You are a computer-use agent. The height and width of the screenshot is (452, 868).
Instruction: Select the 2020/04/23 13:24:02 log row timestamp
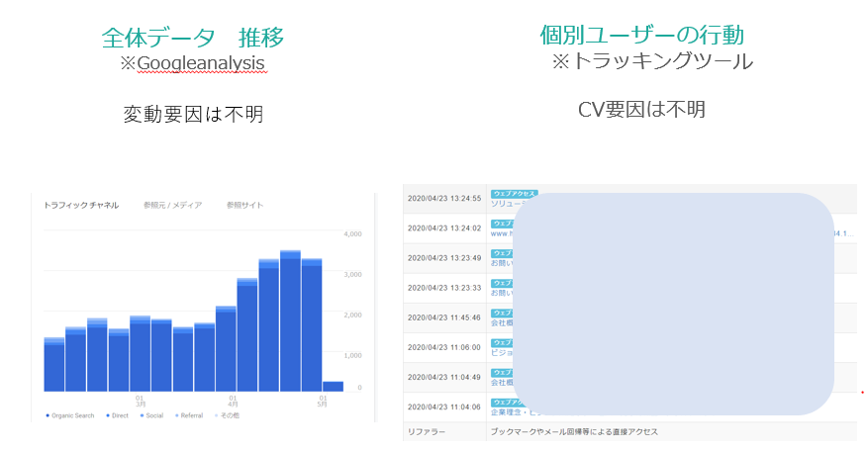(443, 228)
